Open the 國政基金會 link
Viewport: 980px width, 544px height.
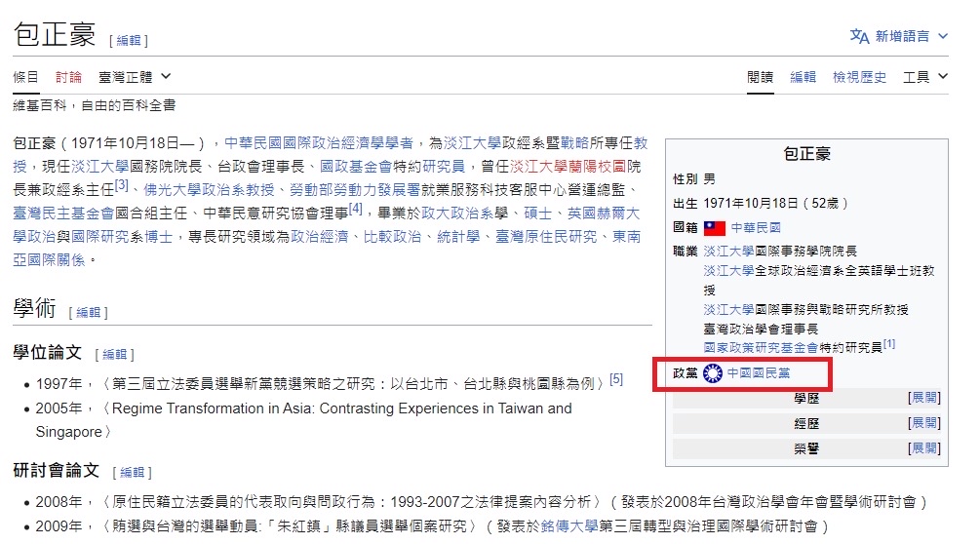[x=356, y=167]
